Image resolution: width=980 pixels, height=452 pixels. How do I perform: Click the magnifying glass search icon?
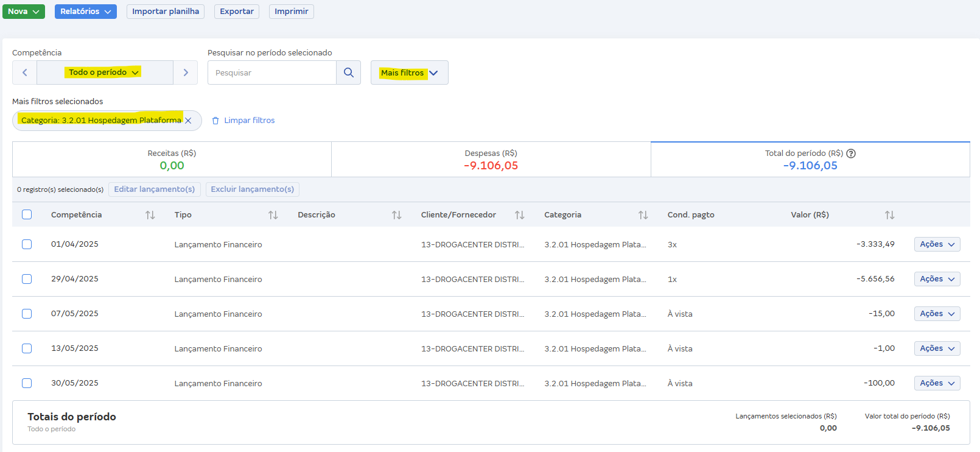[348, 72]
